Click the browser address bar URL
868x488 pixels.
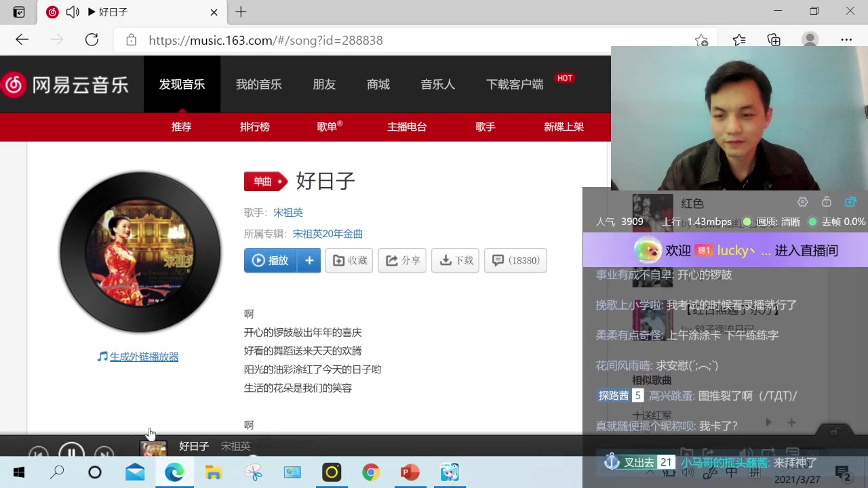pos(266,40)
